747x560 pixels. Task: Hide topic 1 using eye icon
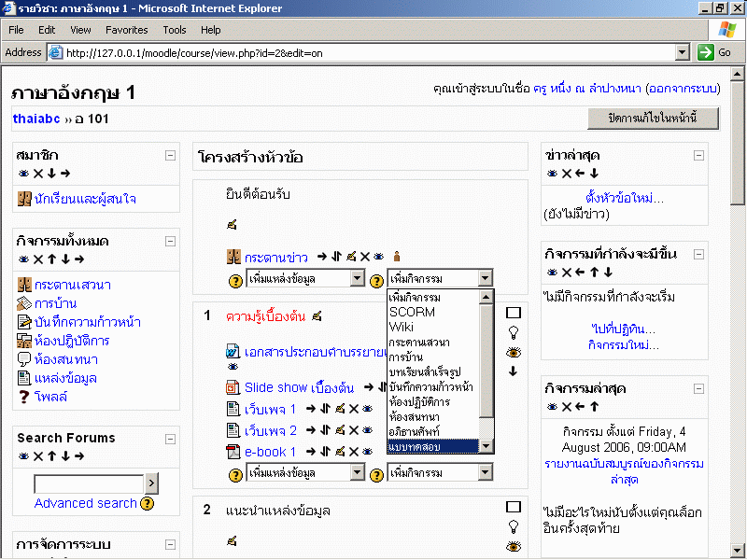(x=512, y=352)
